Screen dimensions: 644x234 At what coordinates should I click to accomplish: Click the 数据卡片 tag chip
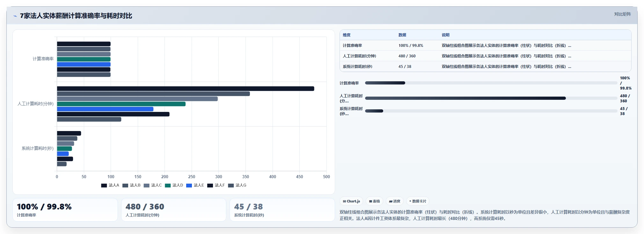[418, 201]
